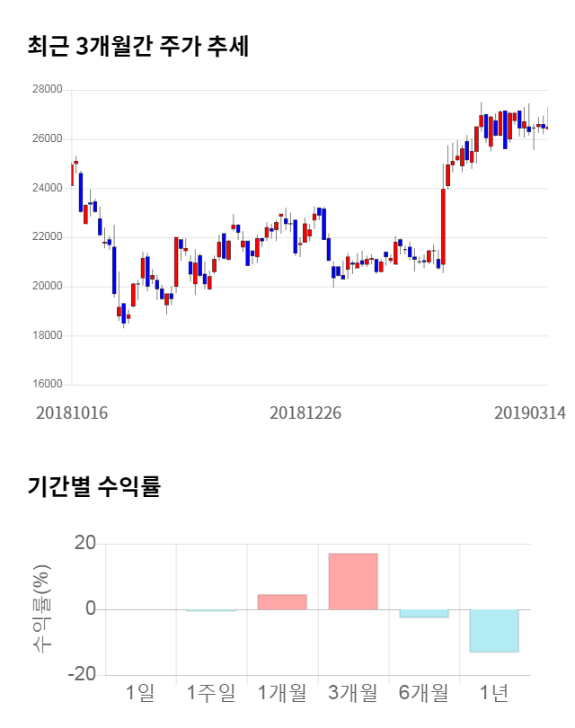Click the 3개월 period axis label
The height and width of the screenshot is (728, 575).
tap(353, 693)
